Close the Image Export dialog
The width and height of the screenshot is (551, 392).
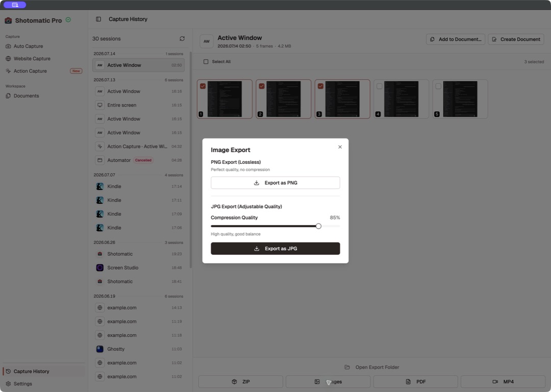click(340, 147)
